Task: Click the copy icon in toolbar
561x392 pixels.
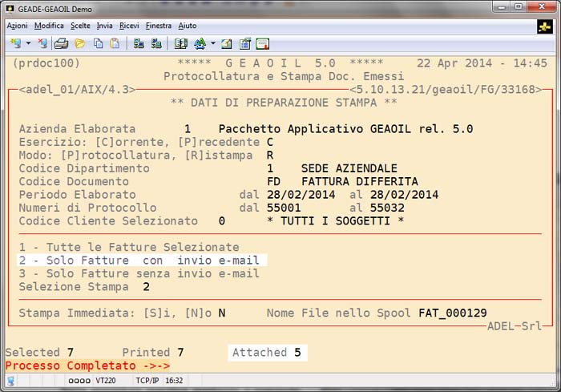Action: tap(98, 43)
